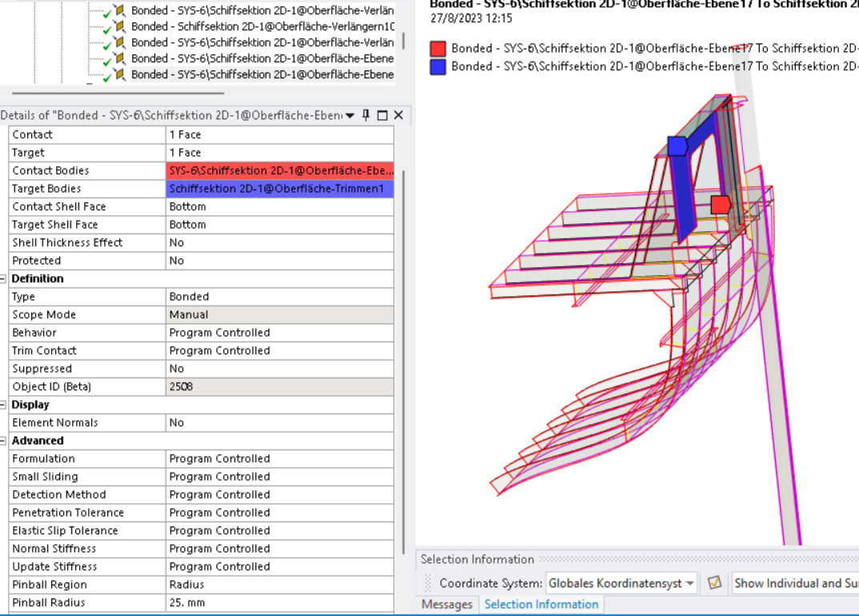Open the Behavior value field
The height and width of the screenshot is (616, 859).
[x=280, y=333]
